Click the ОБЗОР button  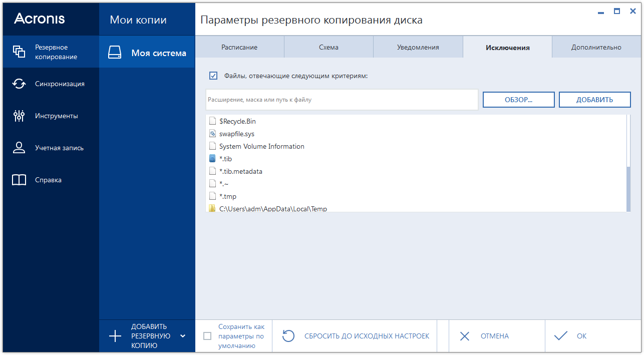point(518,99)
